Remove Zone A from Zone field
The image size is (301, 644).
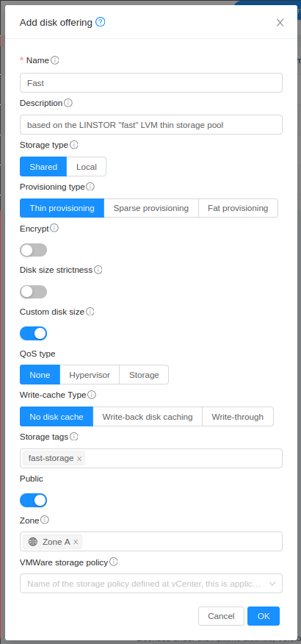[76, 542]
